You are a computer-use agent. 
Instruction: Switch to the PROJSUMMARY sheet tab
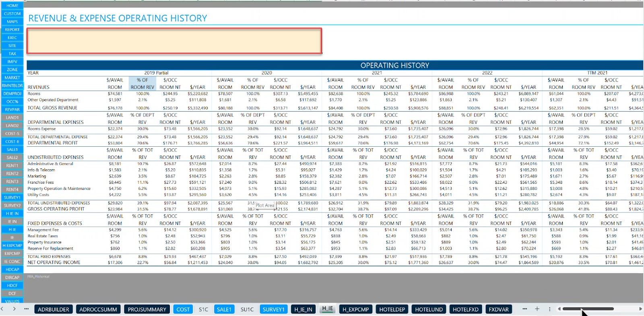tap(147, 310)
